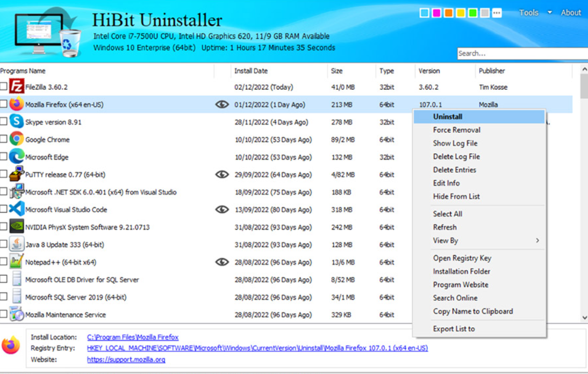The height and width of the screenshot is (374, 588).
Task: Focus the Search input field
Action: [522, 54]
